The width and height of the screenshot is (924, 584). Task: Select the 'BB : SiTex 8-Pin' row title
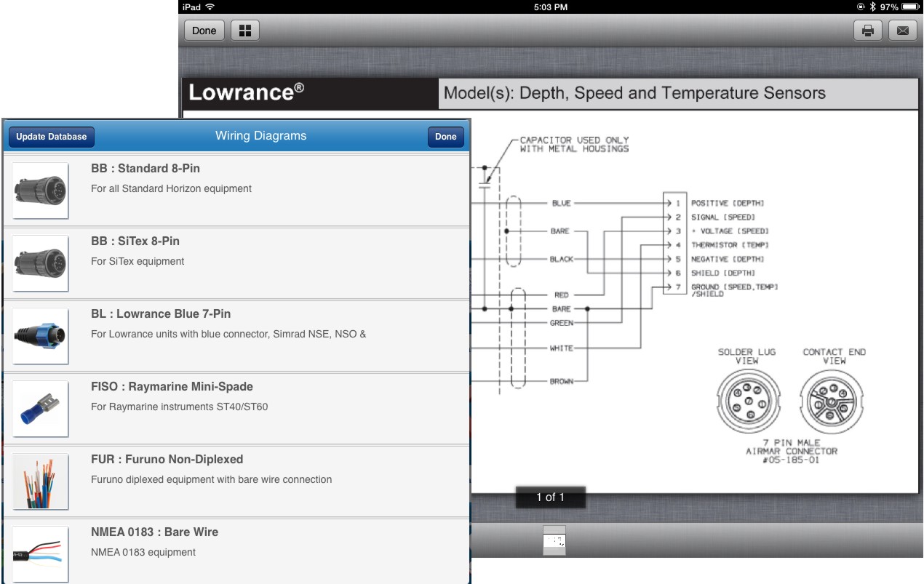135,241
